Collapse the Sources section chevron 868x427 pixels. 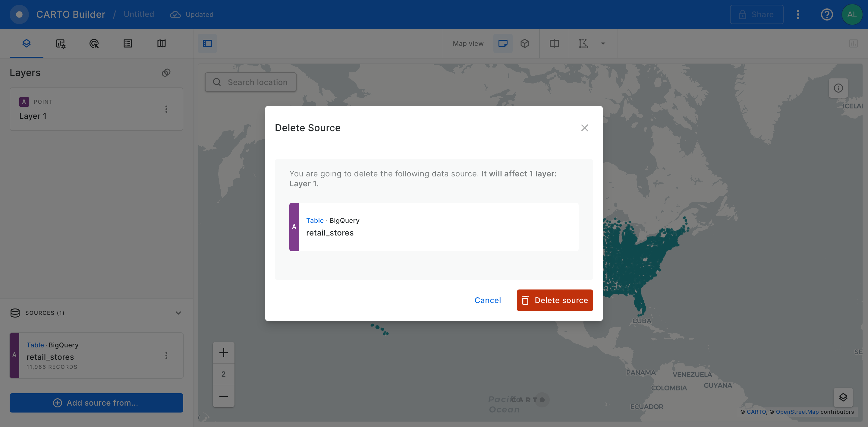pyautogui.click(x=178, y=313)
